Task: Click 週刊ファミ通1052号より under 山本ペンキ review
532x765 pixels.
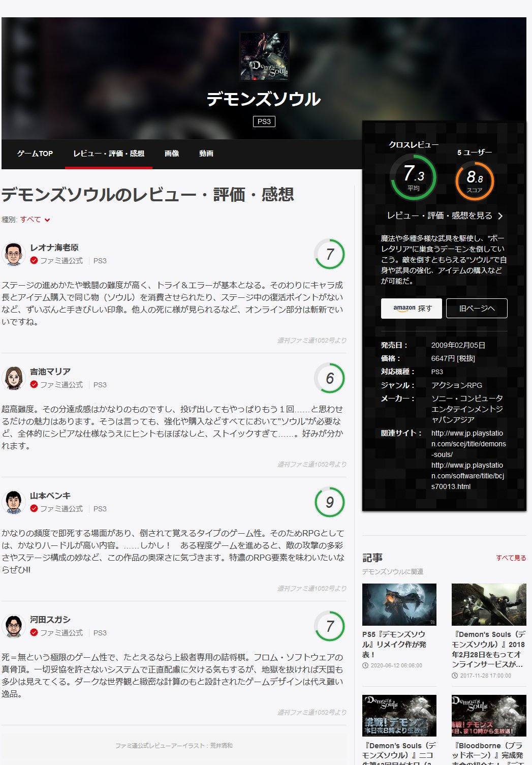Action: (312, 589)
